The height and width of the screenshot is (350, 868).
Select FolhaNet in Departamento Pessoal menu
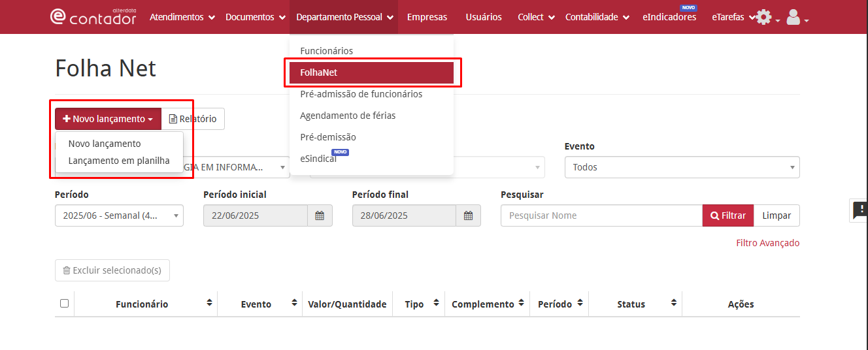[371, 72]
